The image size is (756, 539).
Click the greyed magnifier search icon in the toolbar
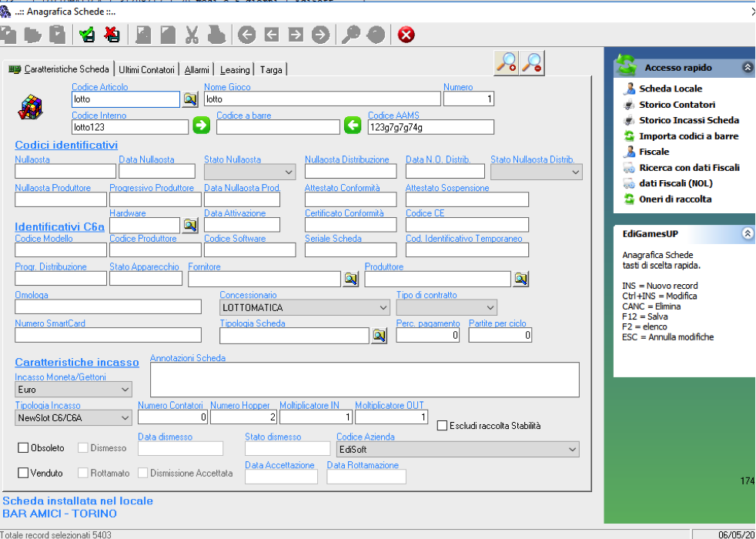point(350,35)
